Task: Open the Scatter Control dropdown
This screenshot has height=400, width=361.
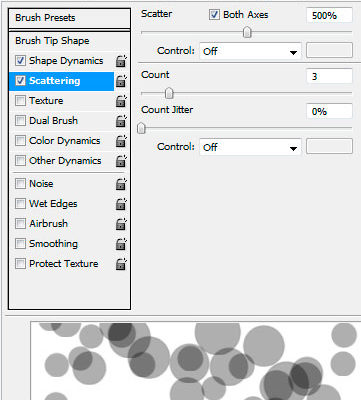Action: [250, 51]
